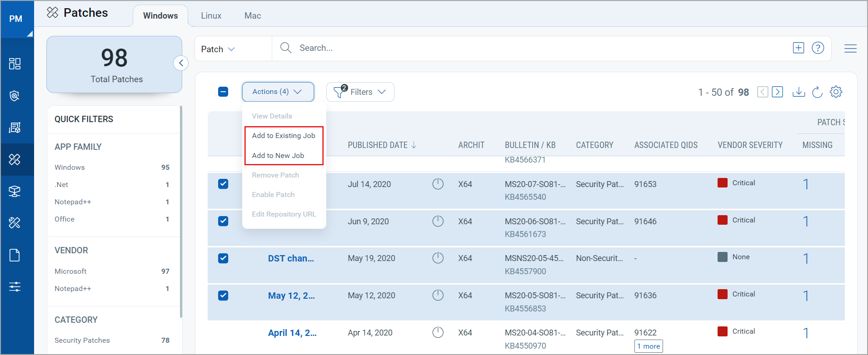Select Add to Existing Job

(x=284, y=135)
